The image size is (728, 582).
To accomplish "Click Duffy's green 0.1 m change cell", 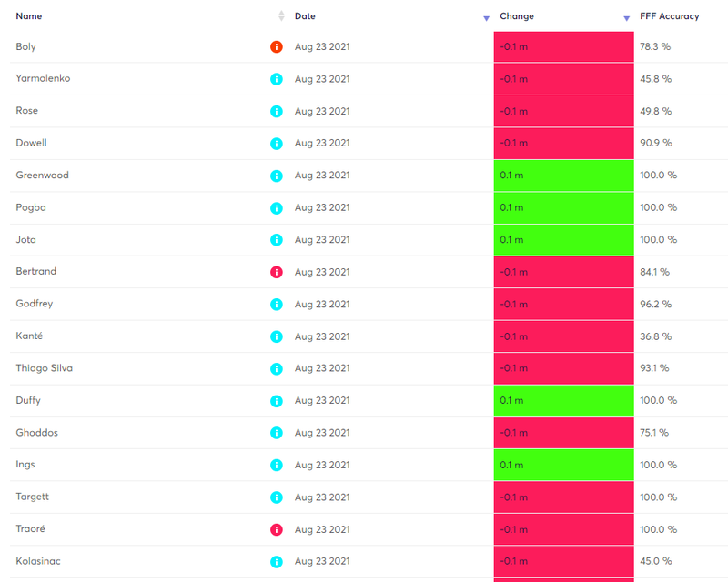I will point(563,401).
